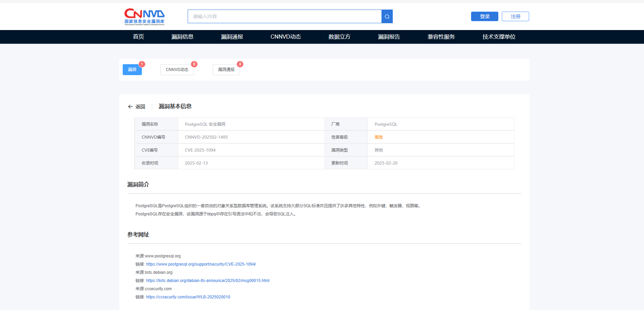Click the 来源:lists.debian.org source line
Screen dimensions: 644x310
(154, 272)
